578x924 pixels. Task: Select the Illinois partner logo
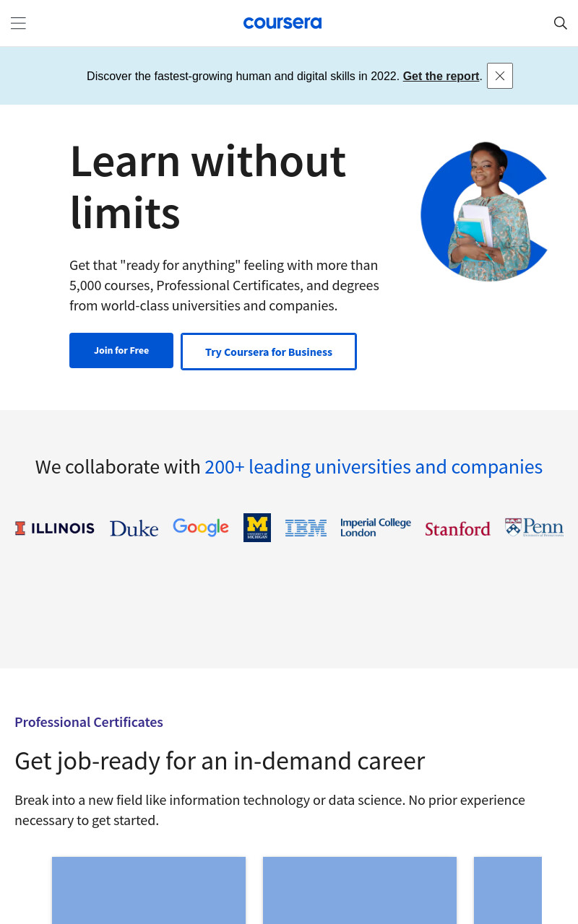[55, 528]
